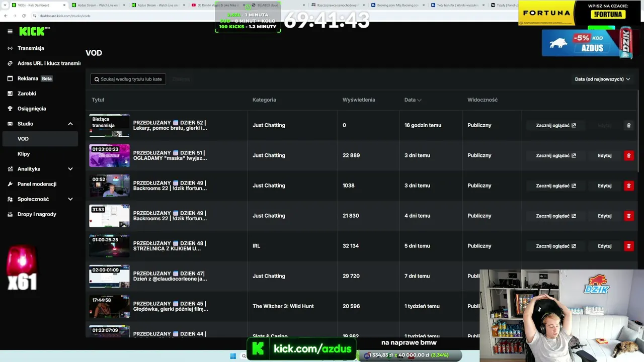Click the trash icon for the DZIEN 52 VOD
This screenshot has height=362, width=644.
(x=628, y=125)
